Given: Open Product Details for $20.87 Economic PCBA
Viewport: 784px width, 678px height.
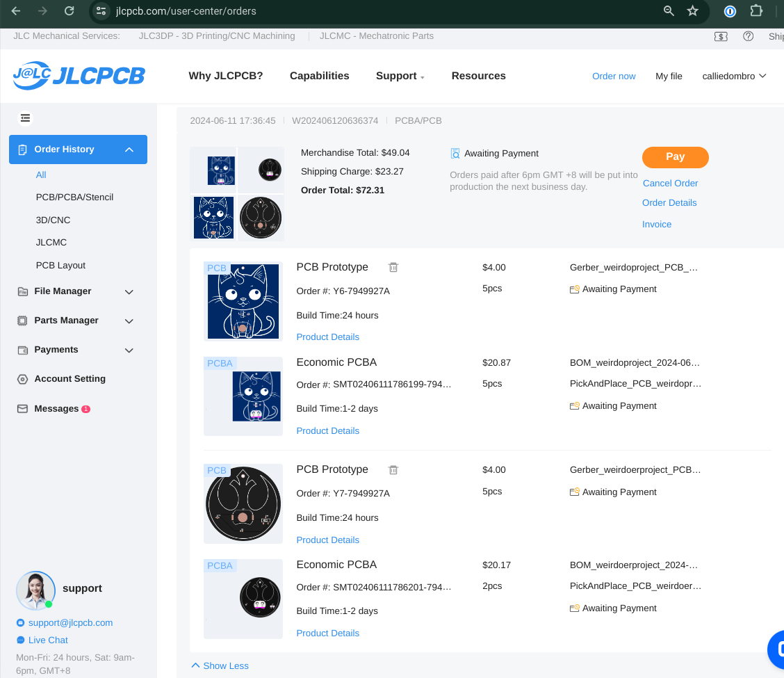Looking at the screenshot, I should tap(327, 431).
